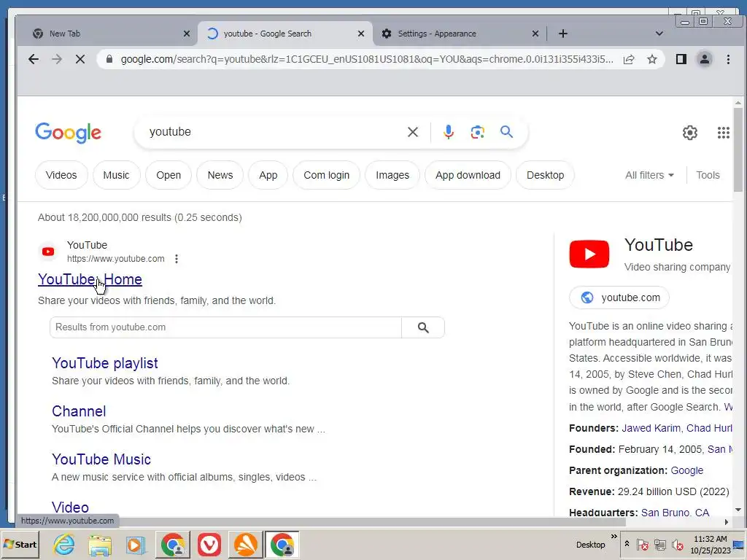Stop loading the current page
Image resolution: width=747 pixels, height=560 pixels.
(x=80, y=59)
